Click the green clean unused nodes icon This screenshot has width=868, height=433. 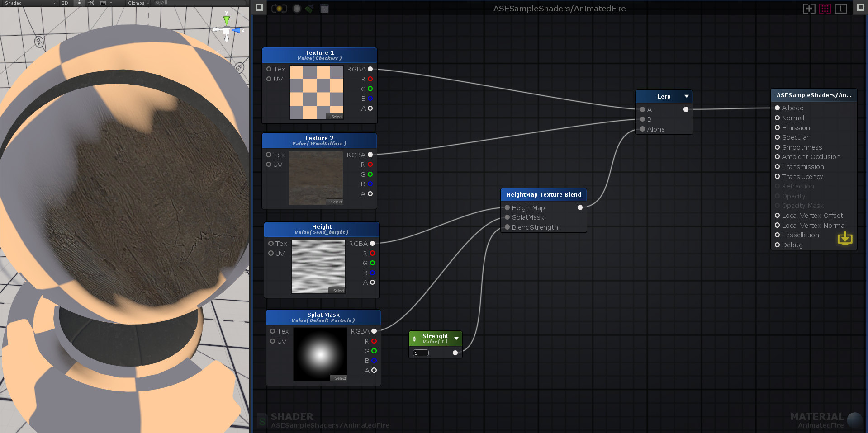tap(309, 8)
